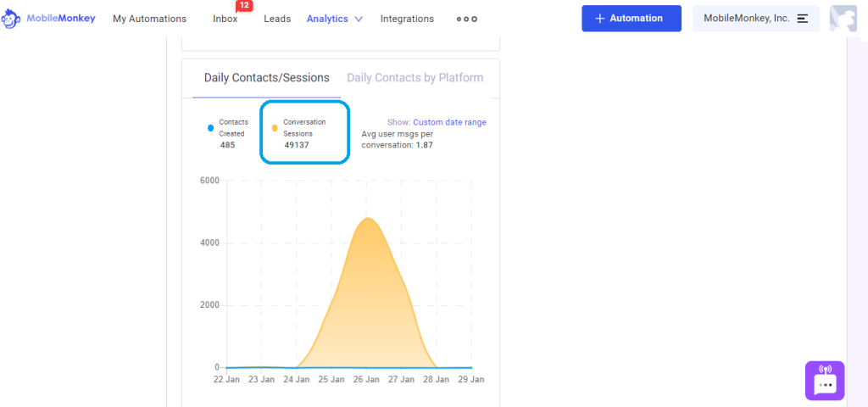Click the 4000 y-axis label
The image size is (868, 407).
(x=210, y=243)
